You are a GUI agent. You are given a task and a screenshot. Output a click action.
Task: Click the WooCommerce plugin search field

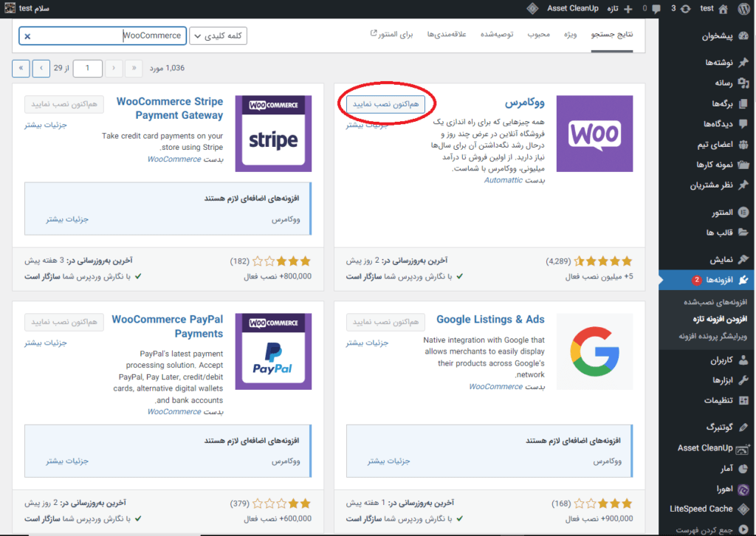coord(103,35)
